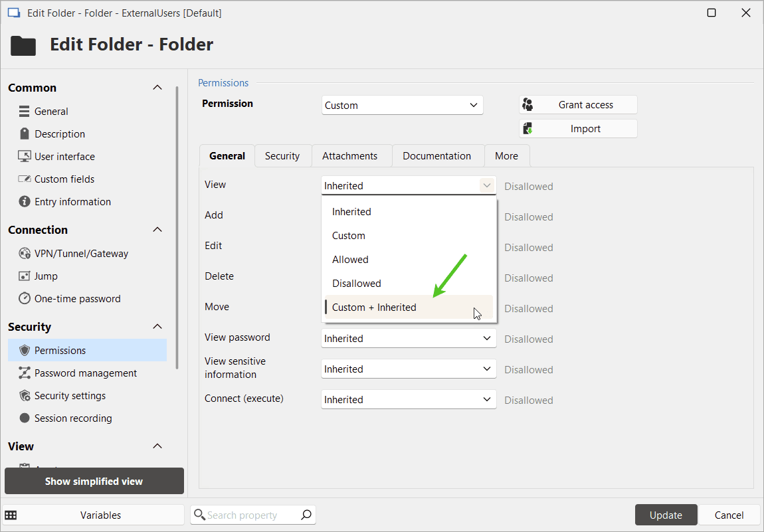Open the View password dropdown
This screenshot has width=764, height=532.
coord(408,338)
